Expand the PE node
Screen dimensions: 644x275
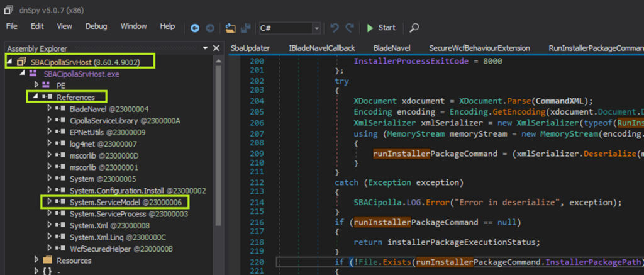coord(37,85)
